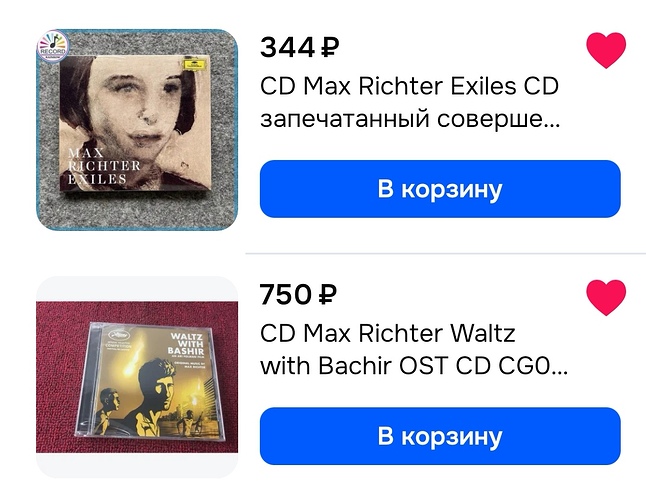Click the yellow Deutsche Grammophon logo on the cover
Screen dimensions: 646x500
coord(191,65)
